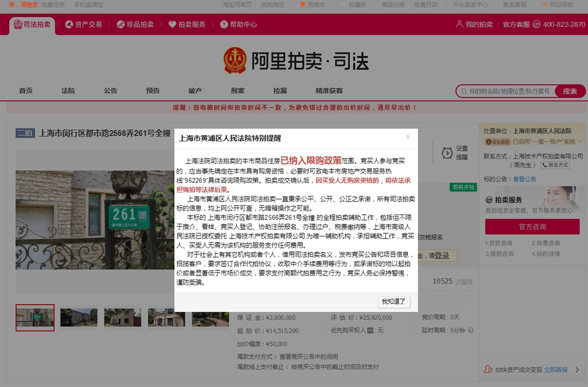Go to 首页 in navigation

click(26, 91)
